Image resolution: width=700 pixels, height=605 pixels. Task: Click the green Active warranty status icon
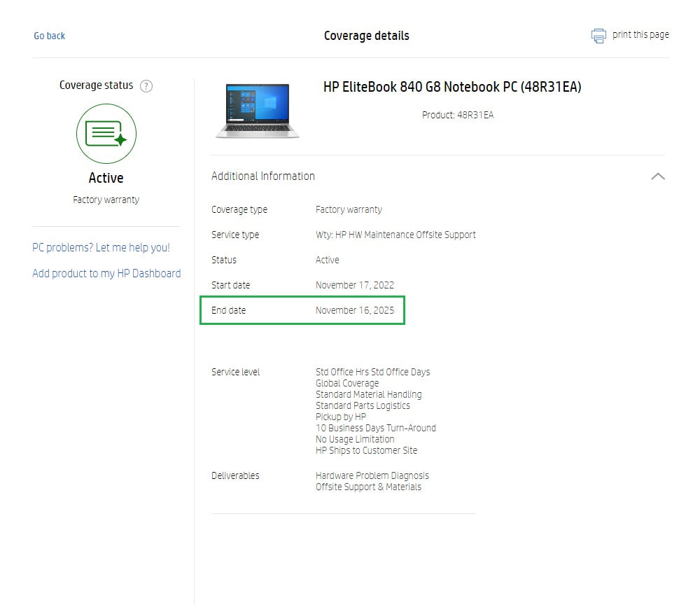click(106, 134)
